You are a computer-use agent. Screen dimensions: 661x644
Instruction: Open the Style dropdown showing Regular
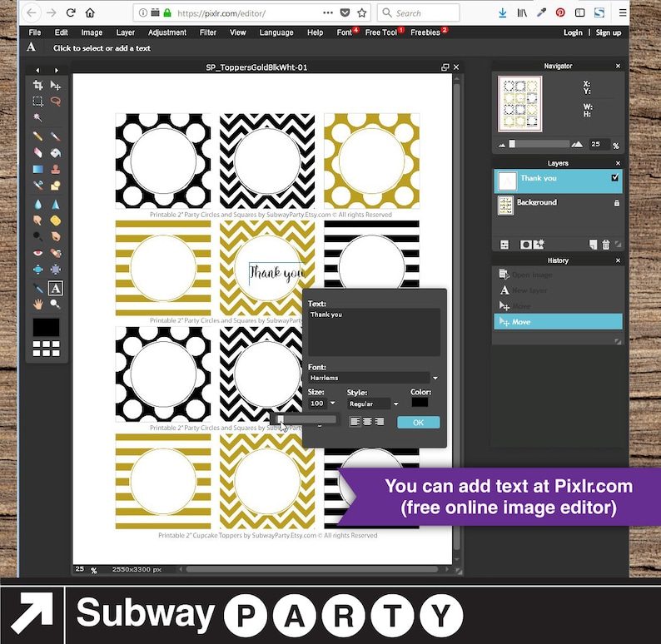[373, 404]
